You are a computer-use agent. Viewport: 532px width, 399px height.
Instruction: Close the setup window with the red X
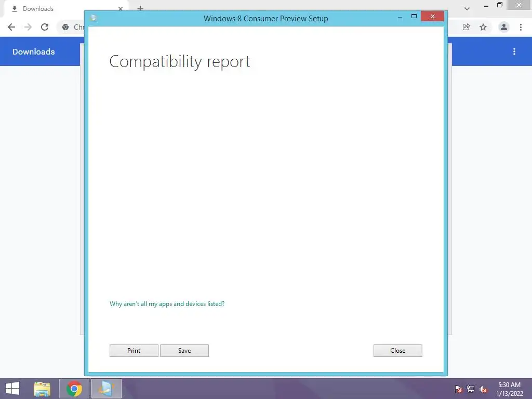(433, 16)
